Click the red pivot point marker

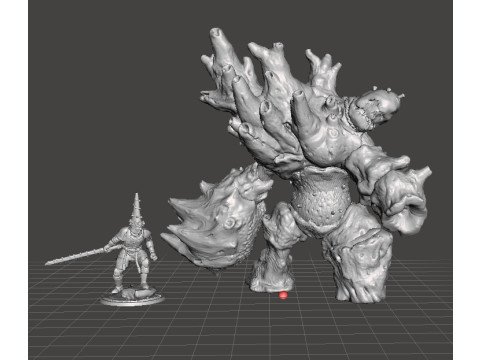coord(283,295)
